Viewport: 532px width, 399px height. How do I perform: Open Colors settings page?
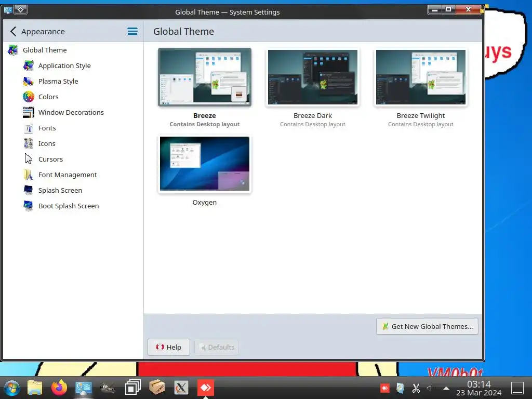tap(48, 97)
